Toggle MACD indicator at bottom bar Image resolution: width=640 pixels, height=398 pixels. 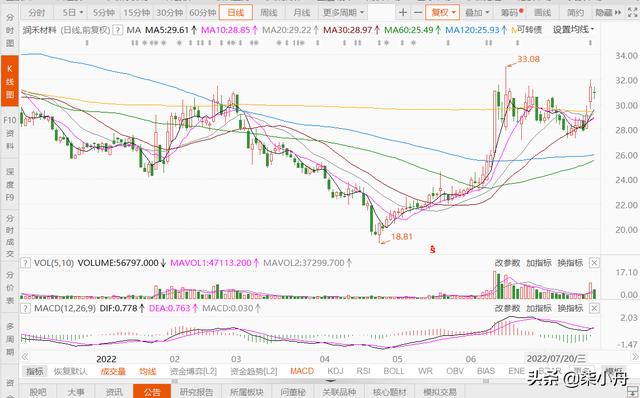point(302,371)
